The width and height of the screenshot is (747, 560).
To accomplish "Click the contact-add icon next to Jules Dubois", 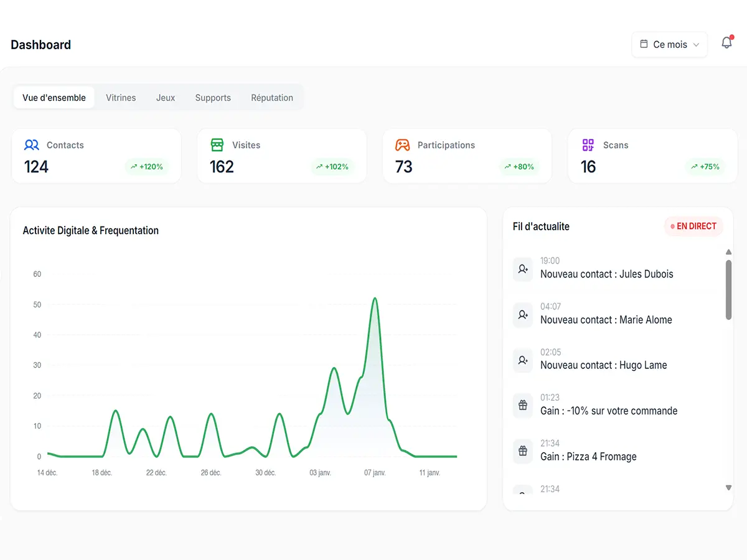I will [522, 269].
